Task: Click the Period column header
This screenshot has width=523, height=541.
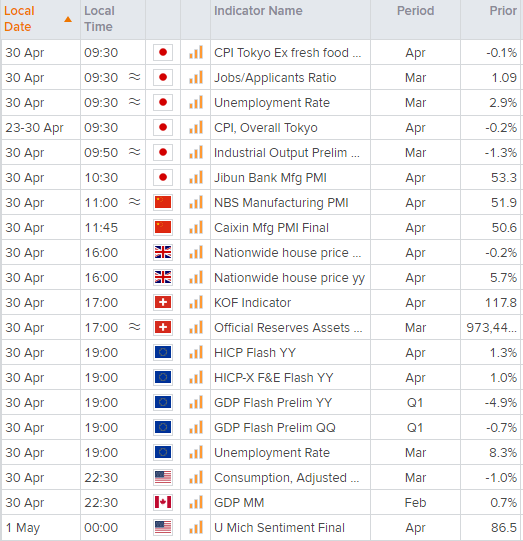Action: point(415,11)
